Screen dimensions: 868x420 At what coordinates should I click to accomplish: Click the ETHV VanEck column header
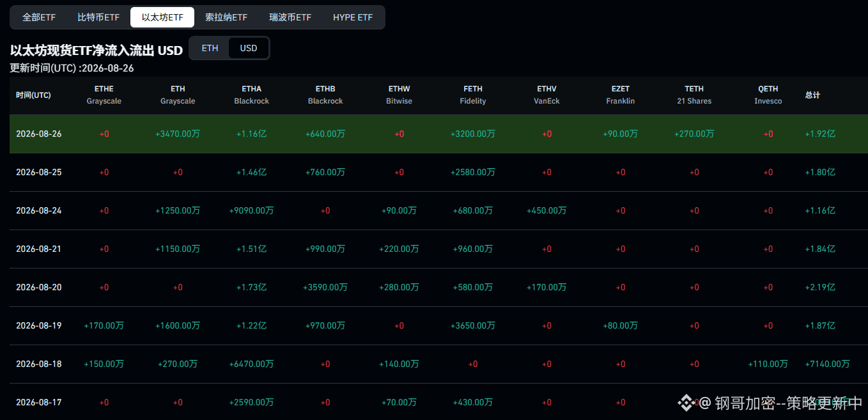(546, 95)
